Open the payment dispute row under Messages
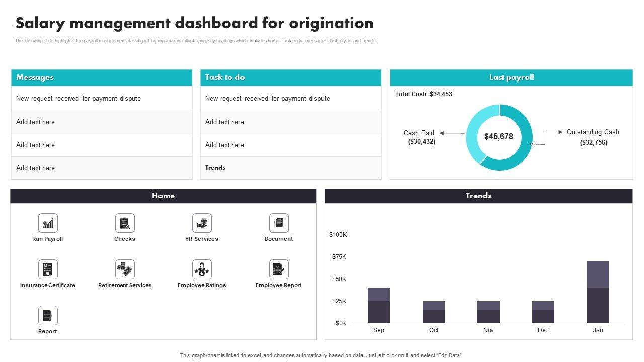The width and height of the screenshot is (644, 362). point(102,98)
